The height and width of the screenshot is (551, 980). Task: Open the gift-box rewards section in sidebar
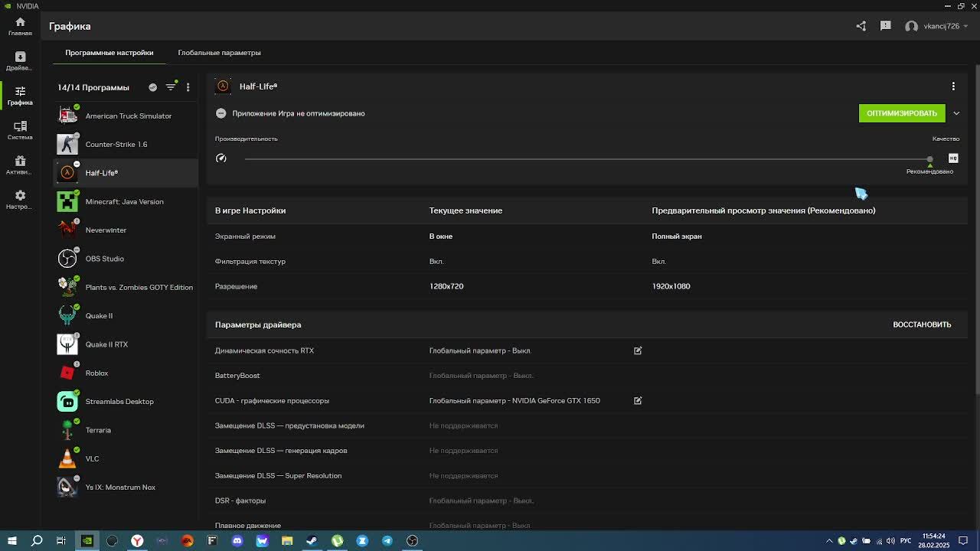pos(20,165)
